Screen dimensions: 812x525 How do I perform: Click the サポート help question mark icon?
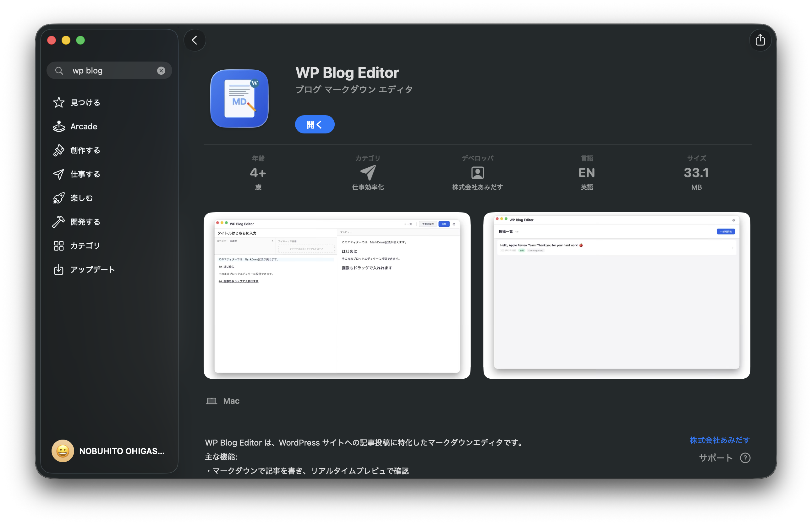tap(745, 457)
